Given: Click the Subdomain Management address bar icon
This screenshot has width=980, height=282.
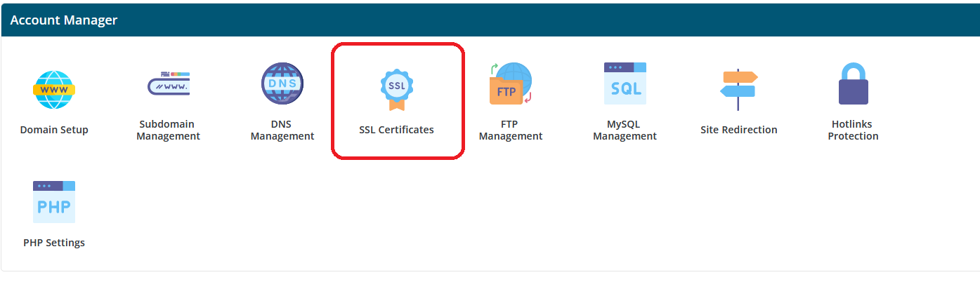Looking at the screenshot, I should [x=168, y=83].
